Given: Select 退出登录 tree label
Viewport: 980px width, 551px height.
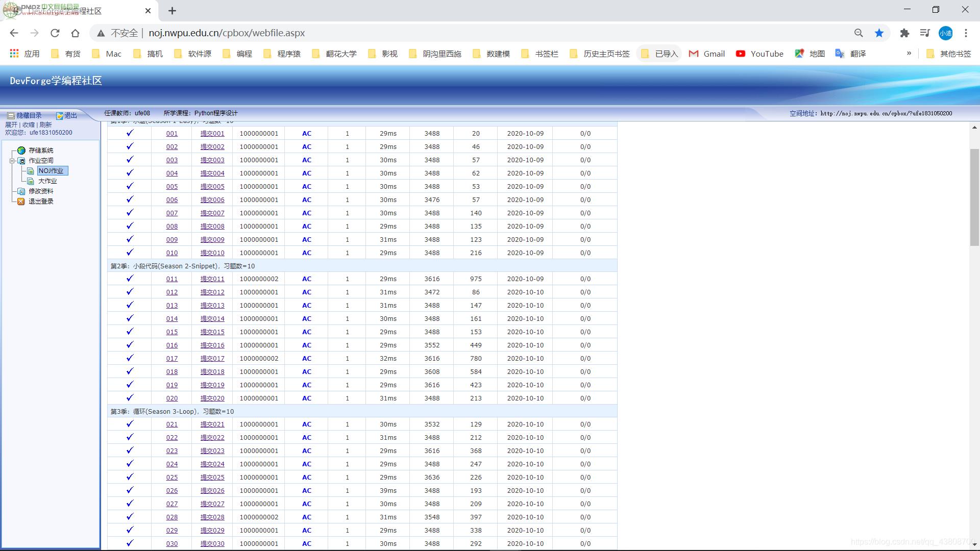Looking at the screenshot, I should 41,202.
